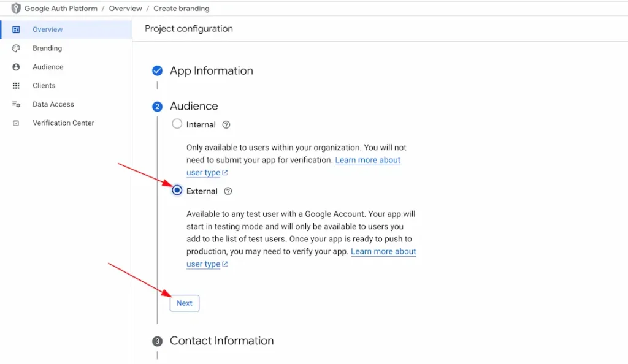The height and width of the screenshot is (364, 628).
Task: Click the help icon next to Internal
Action: tap(226, 124)
